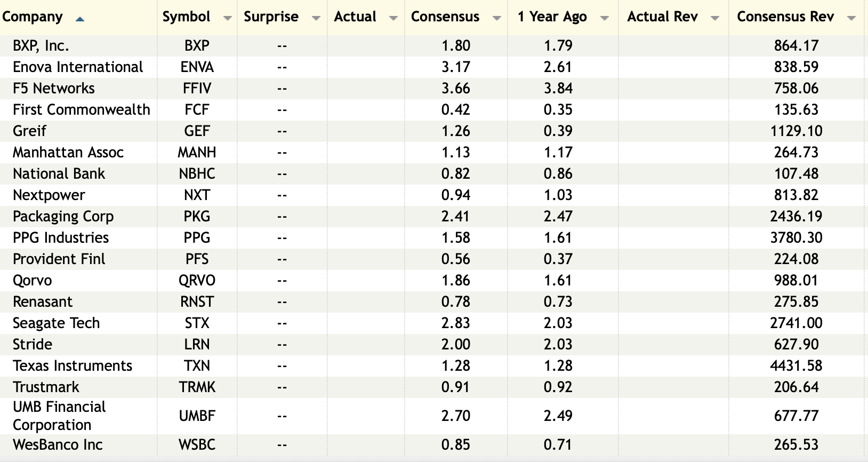Viewport: 868px width, 462px height.
Task: Open the Texas Instruments company row
Action: tap(73, 366)
